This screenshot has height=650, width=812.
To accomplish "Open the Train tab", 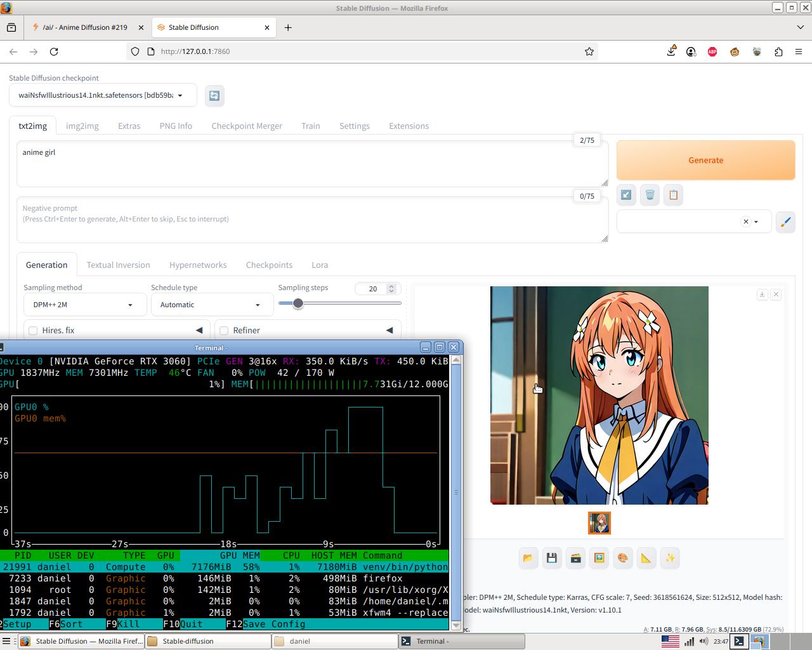I will pyautogui.click(x=311, y=126).
